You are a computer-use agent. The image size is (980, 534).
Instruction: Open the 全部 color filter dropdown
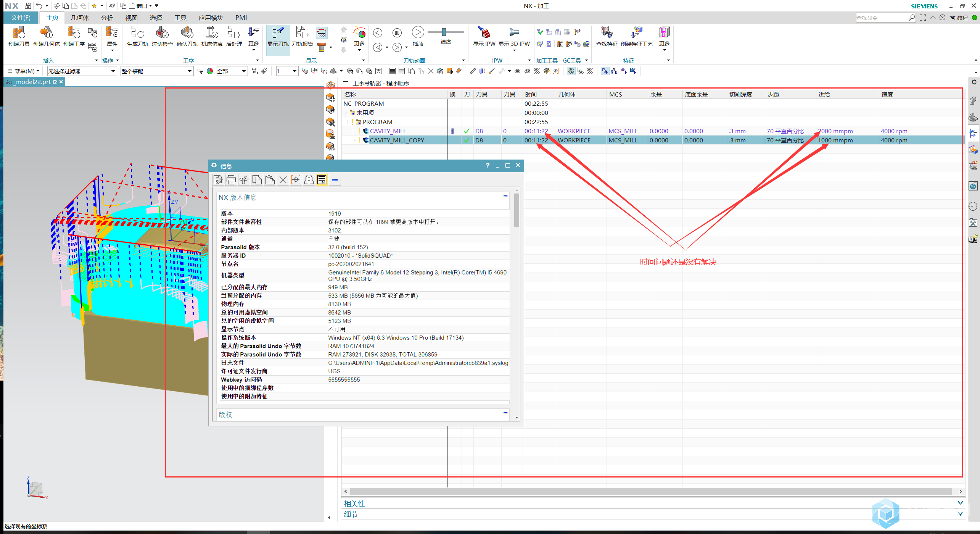(232, 71)
